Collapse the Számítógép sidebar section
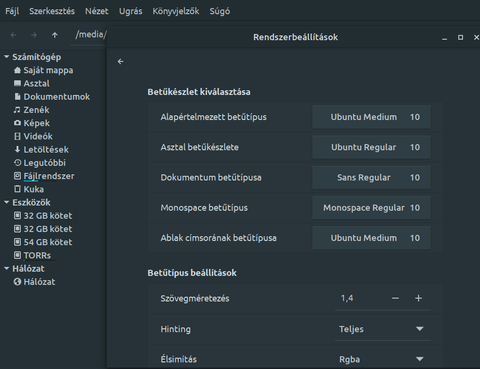This screenshot has width=480, height=369. click(x=6, y=57)
